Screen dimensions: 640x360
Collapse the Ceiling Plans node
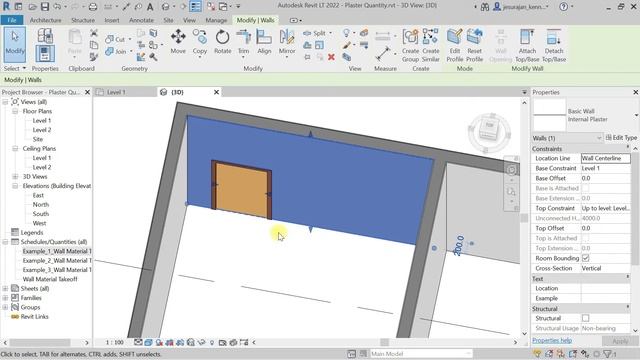click(15, 149)
